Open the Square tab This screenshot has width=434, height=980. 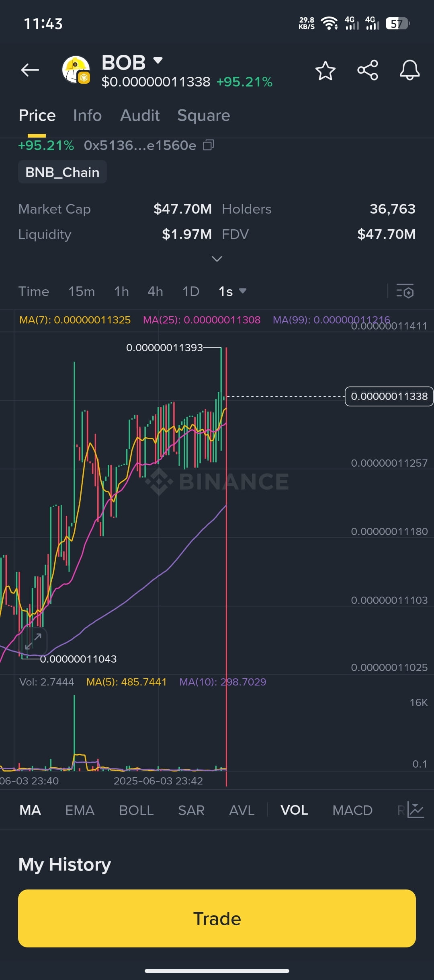point(204,115)
